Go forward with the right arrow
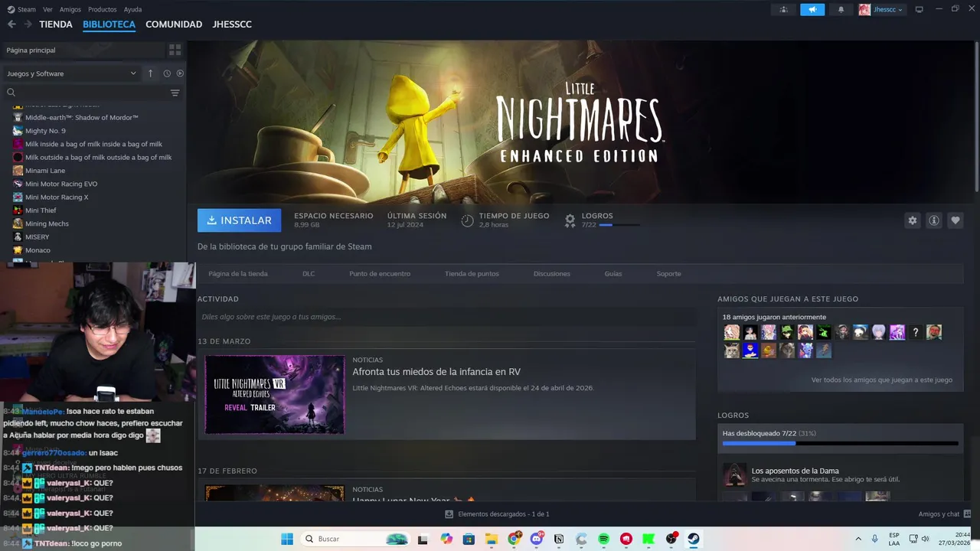Image resolution: width=980 pixels, height=551 pixels. pos(28,24)
